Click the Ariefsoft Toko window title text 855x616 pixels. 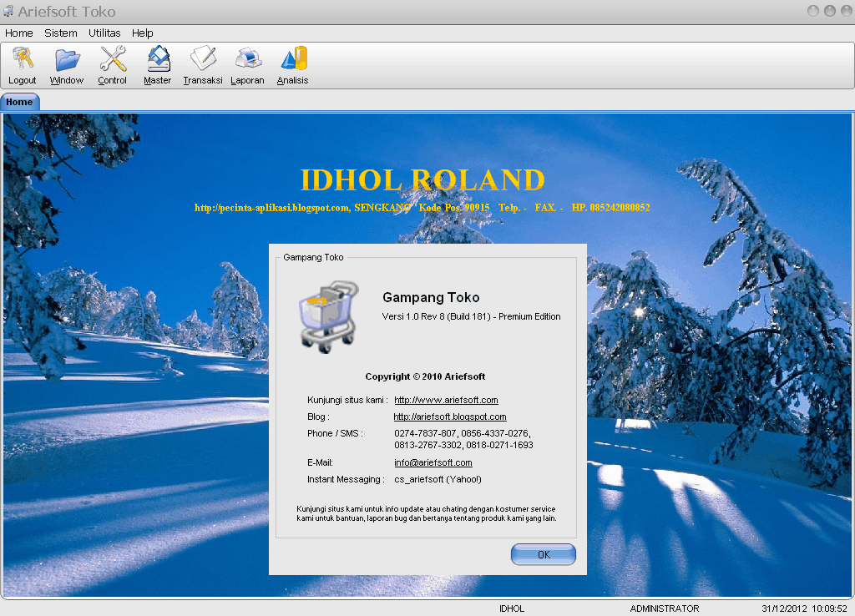point(67,12)
